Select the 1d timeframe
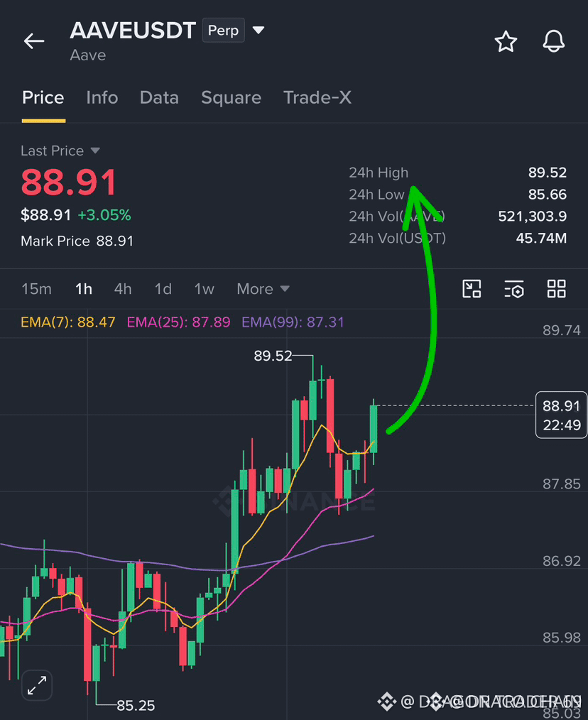The height and width of the screenshot is (720, 588). coord(163,289)
